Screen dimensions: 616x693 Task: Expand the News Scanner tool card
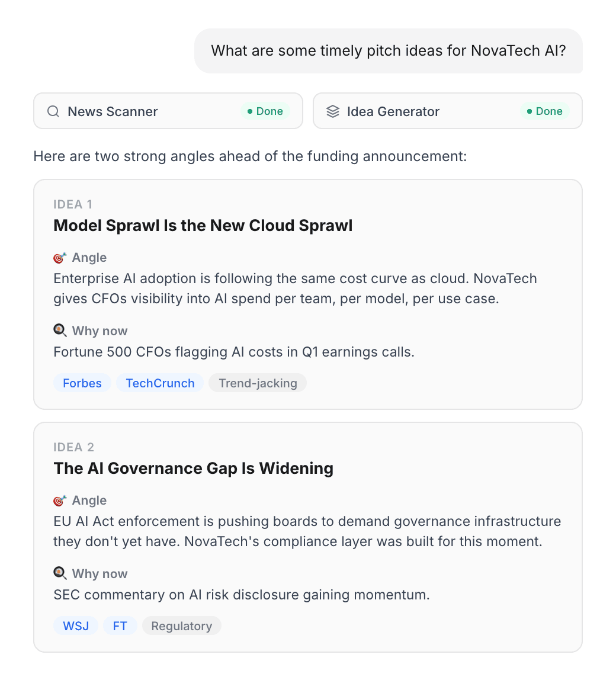click(168, 111)
